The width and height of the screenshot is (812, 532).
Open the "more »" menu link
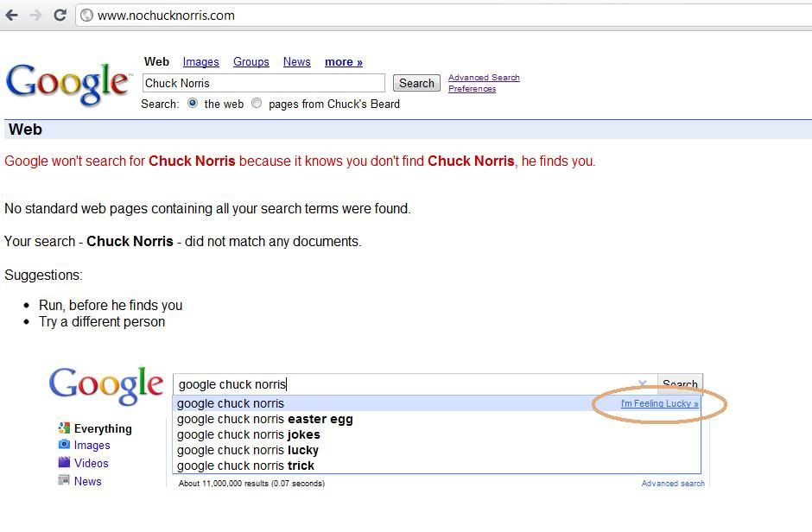[x=344, y=62]
